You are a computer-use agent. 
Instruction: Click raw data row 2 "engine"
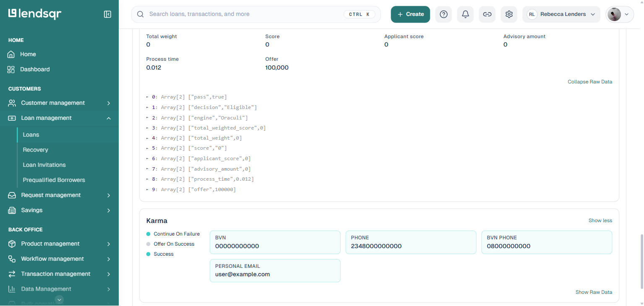(197, 117)
